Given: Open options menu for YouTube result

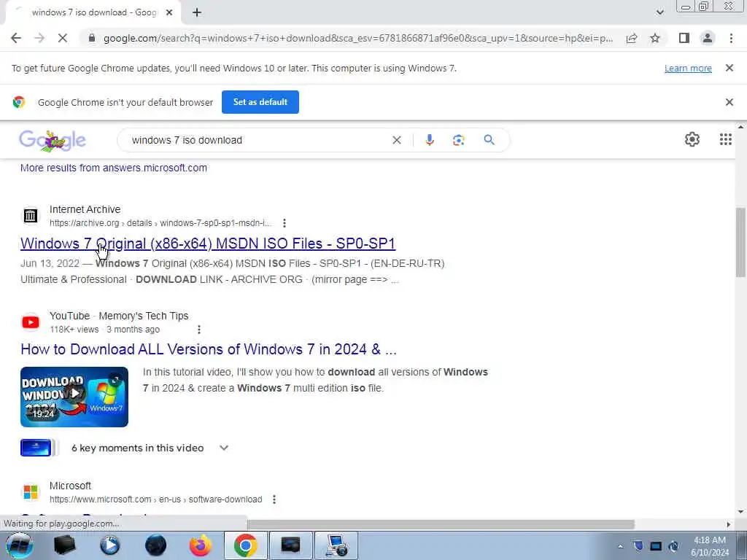Looking at the screenshot, I should tap(199, 330).
